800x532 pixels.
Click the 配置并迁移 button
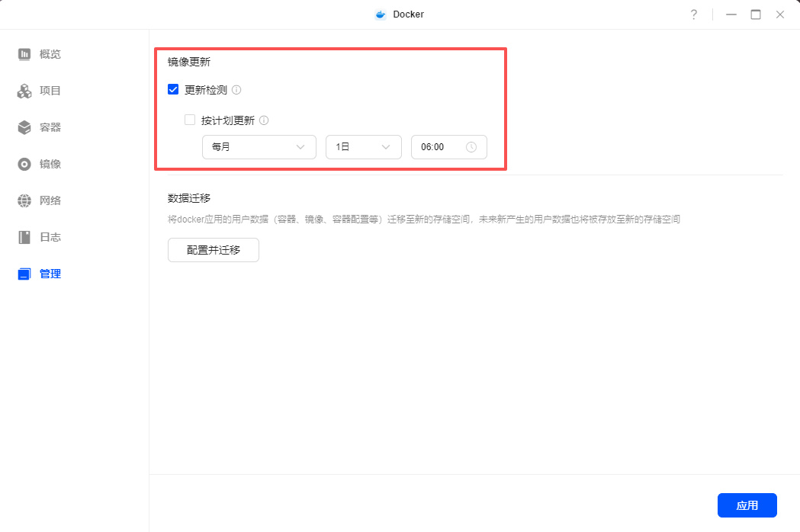214,250
